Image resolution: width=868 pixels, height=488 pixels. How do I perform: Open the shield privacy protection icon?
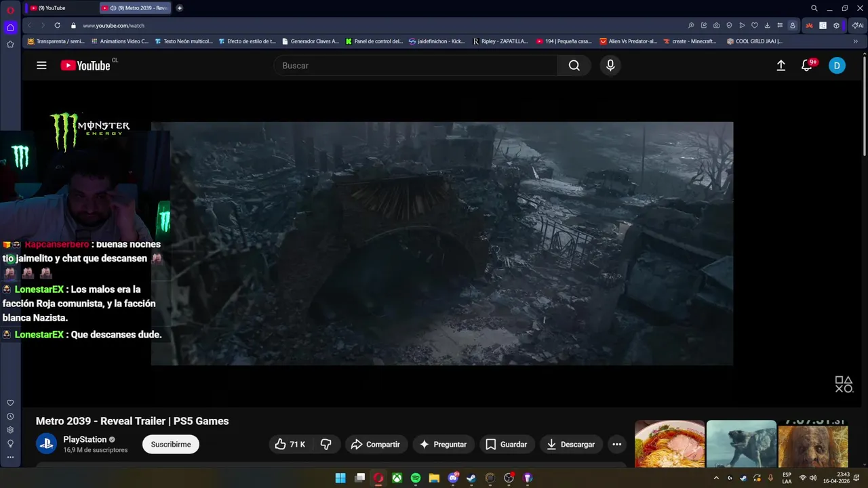729,26
